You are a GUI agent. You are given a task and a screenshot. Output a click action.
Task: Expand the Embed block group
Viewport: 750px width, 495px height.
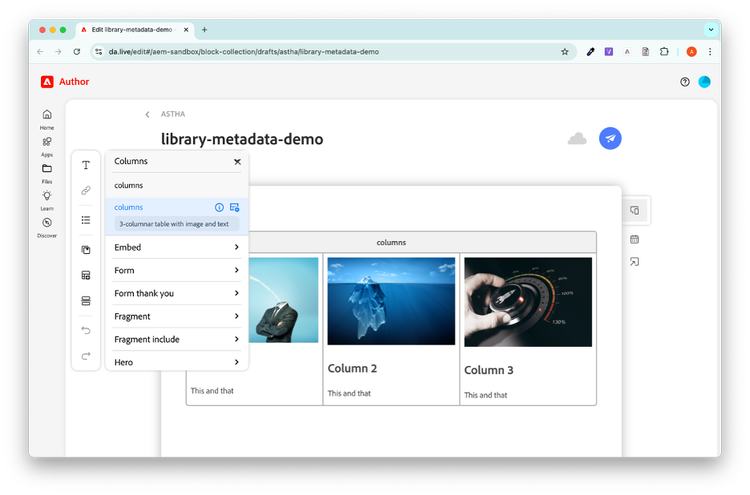[x=176, y=247]
